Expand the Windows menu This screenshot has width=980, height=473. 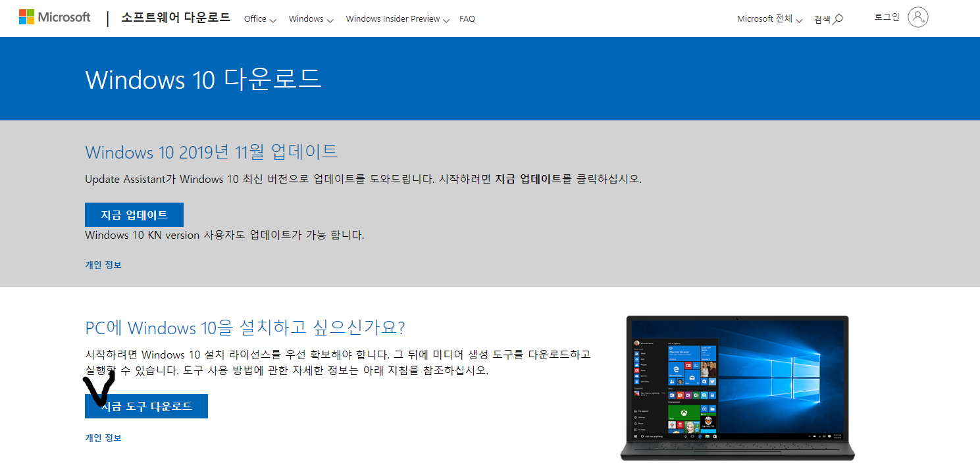pos(311,19)
